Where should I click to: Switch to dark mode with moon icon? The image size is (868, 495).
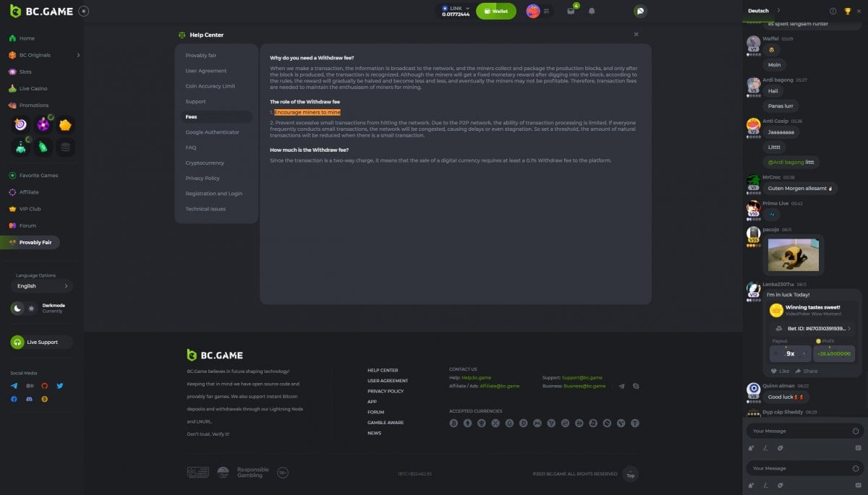pyautogui.click(x=17, y=309)
